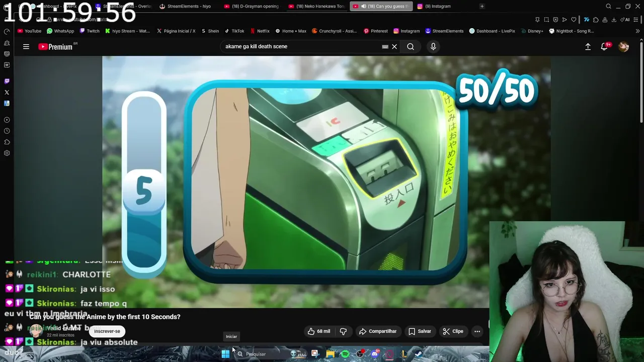Open the Dashboard - LivePix bookmark
This screenshot has height=362, width=644.
click(492, 31)
